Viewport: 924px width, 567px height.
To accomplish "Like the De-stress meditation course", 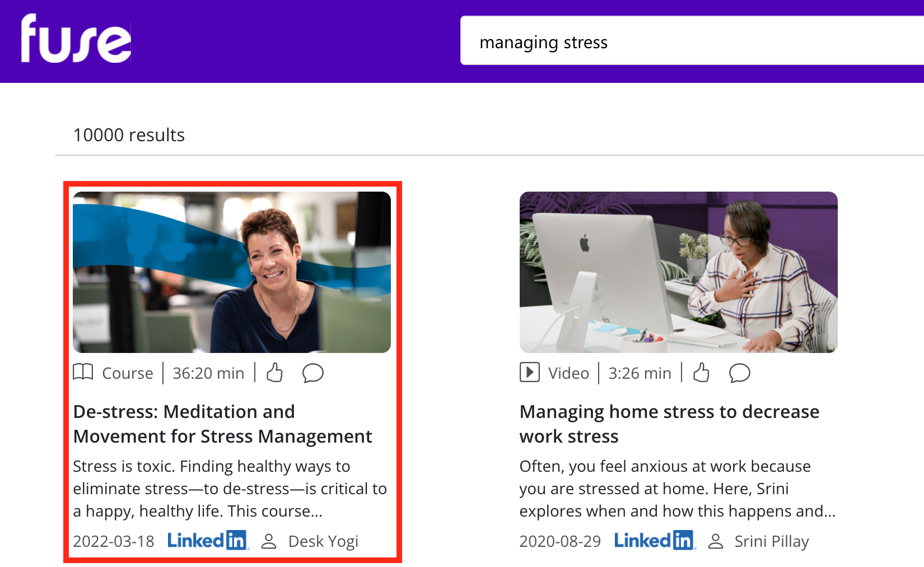I will click(x=274, y=373).
